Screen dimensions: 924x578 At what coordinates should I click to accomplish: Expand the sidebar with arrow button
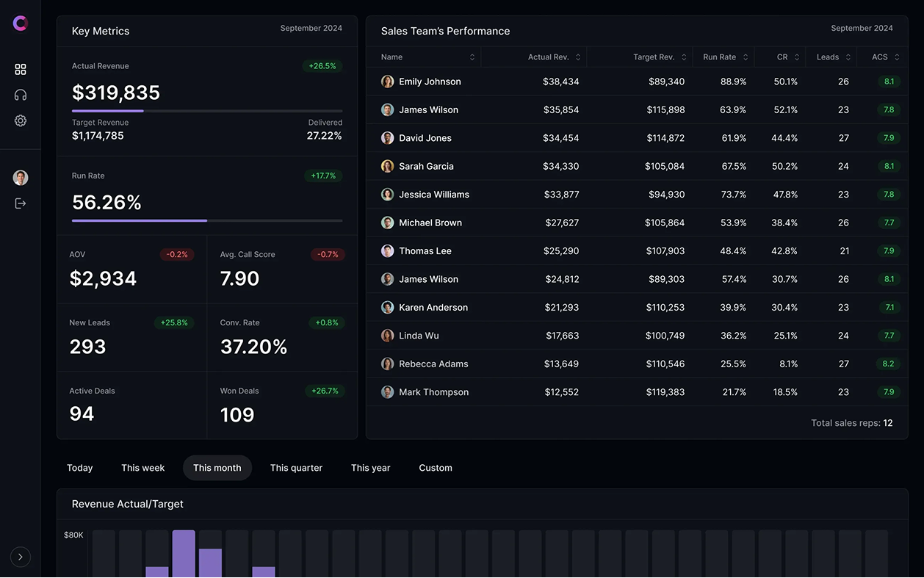click(21, 557)
